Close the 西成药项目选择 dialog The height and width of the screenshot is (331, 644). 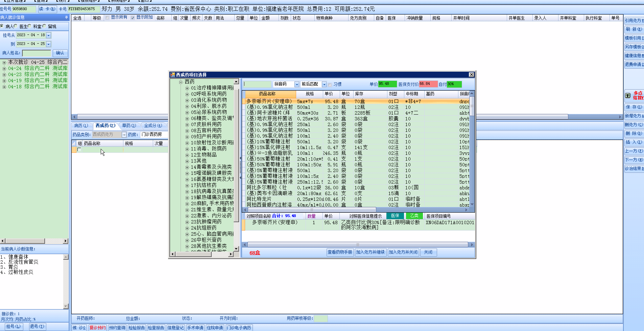471,75
